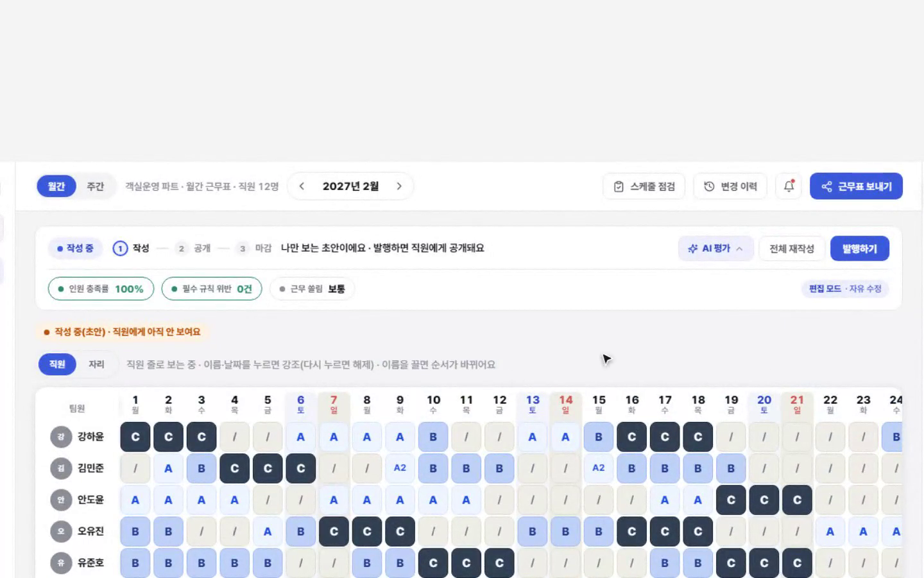
Task: Go to next month with right chevron
Action: click(399, 186)
